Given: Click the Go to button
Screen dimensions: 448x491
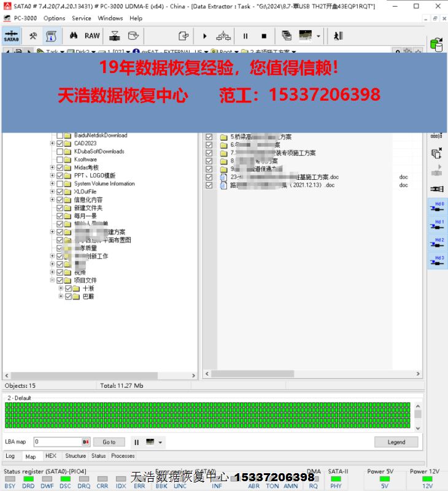Looking at the screenshot, I should 109,442.
